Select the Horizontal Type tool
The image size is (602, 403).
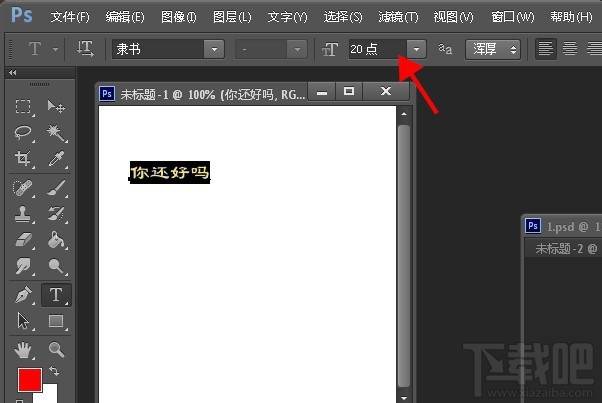(56, 295)
